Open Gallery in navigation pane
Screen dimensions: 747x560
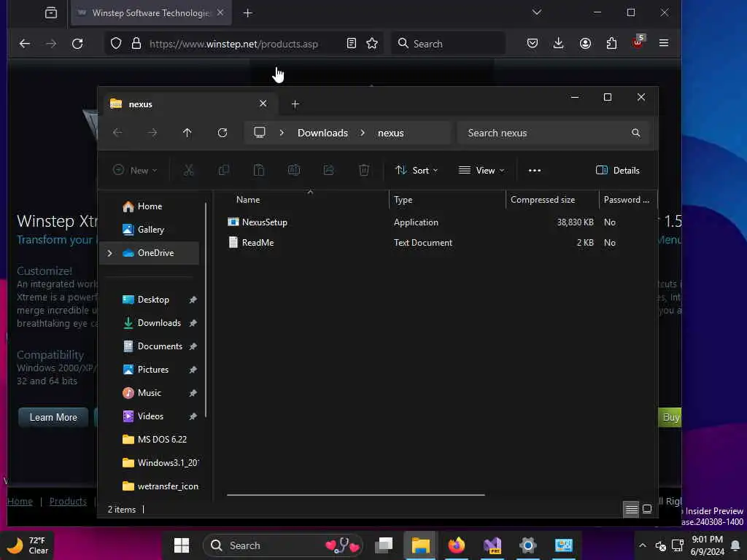point(149,230)
